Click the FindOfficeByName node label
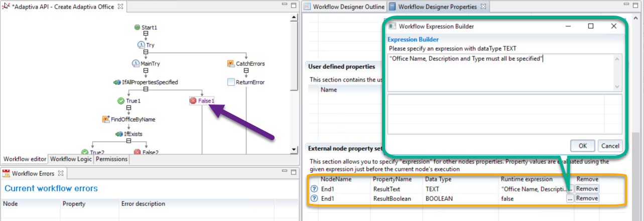 point(133,119)
